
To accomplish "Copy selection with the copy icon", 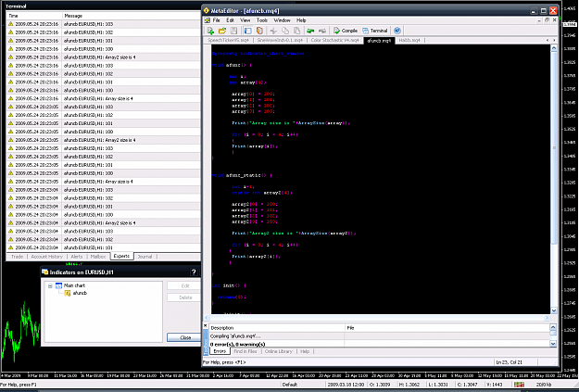I will pyautogui.click(x=285, y=31).
